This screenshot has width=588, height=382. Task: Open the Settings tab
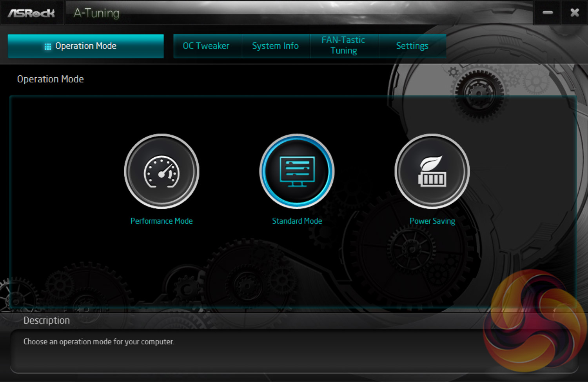[412, 46]
